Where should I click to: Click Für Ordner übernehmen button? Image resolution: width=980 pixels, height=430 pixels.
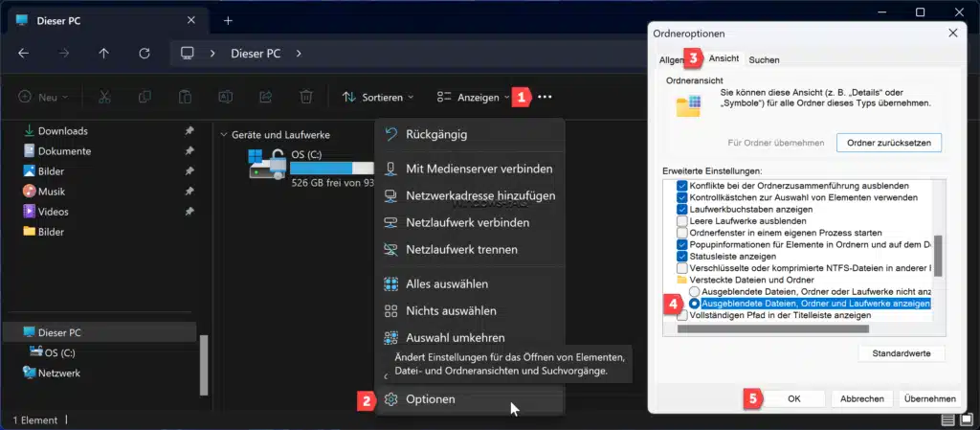coord(775,143)
